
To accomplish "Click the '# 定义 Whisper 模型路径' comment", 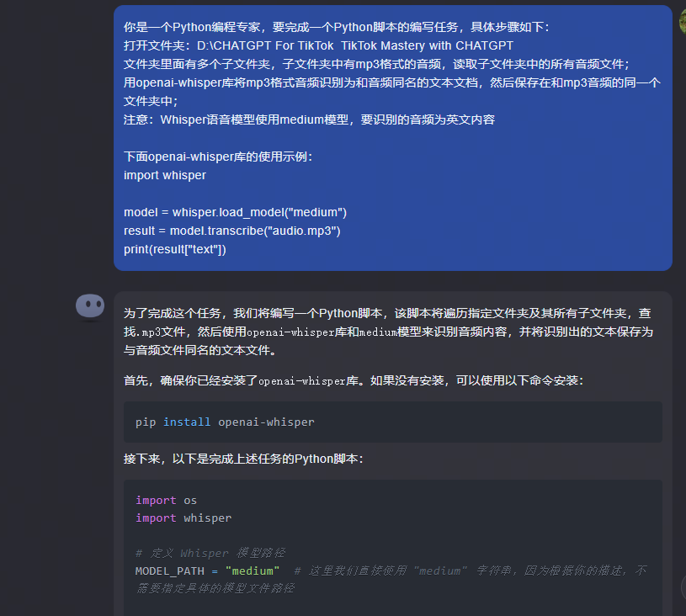I will 210,553.
